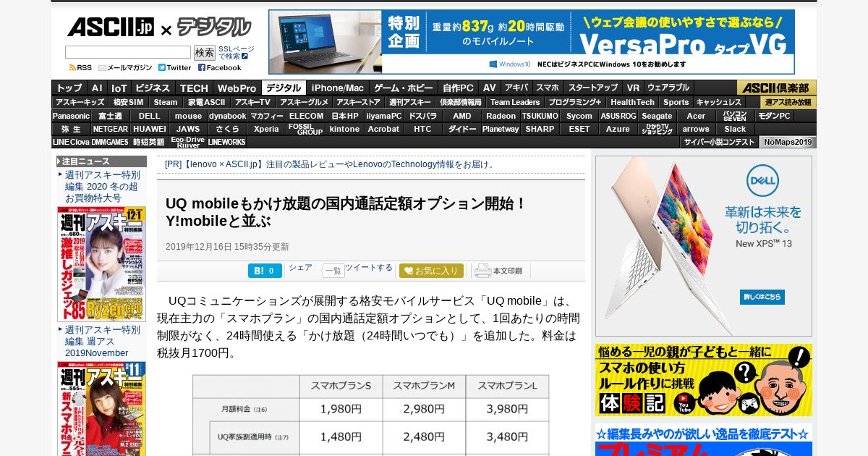Screen dimensions: 868x456
Task: Open the HealthTech sub-menu item
Action: tap(632, 102)
